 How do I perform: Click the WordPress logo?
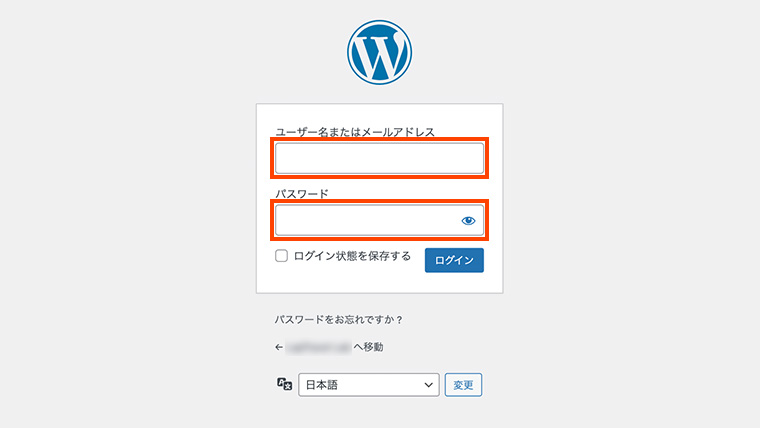point(380,52)
